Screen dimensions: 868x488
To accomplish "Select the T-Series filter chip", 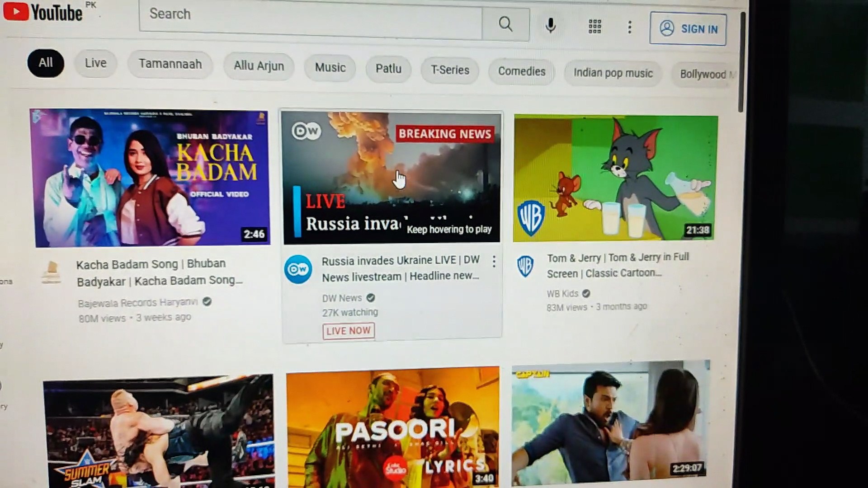I will [x=450, y=70].
